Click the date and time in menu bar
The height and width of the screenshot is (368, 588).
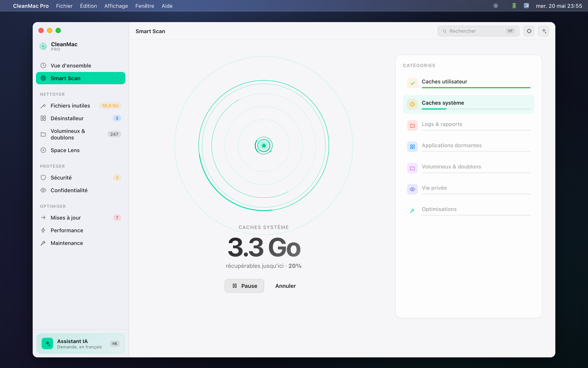click(x=559, y=6)
